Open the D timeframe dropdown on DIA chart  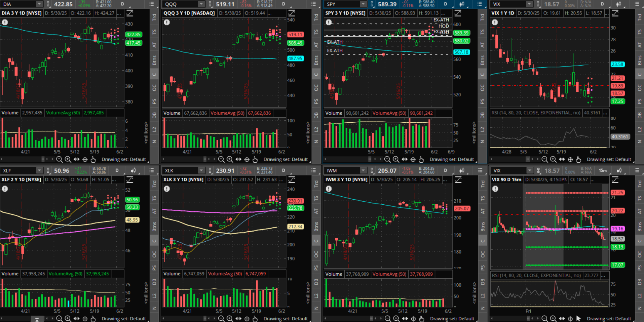tap(122, 4)
